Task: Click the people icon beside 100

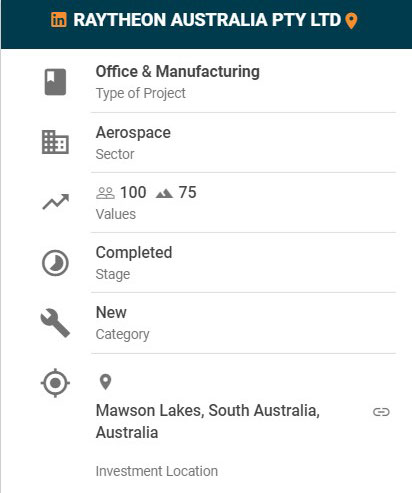Action: (105, 193)
